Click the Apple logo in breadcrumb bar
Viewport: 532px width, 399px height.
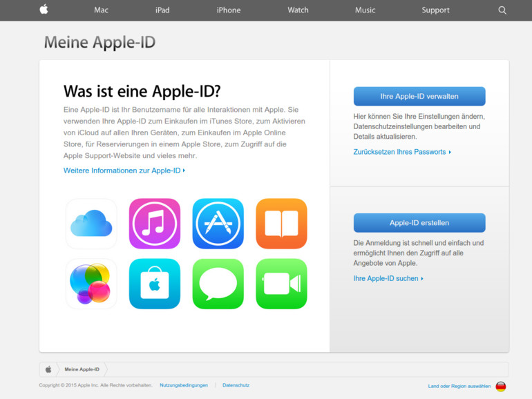(x=48, y=369)
